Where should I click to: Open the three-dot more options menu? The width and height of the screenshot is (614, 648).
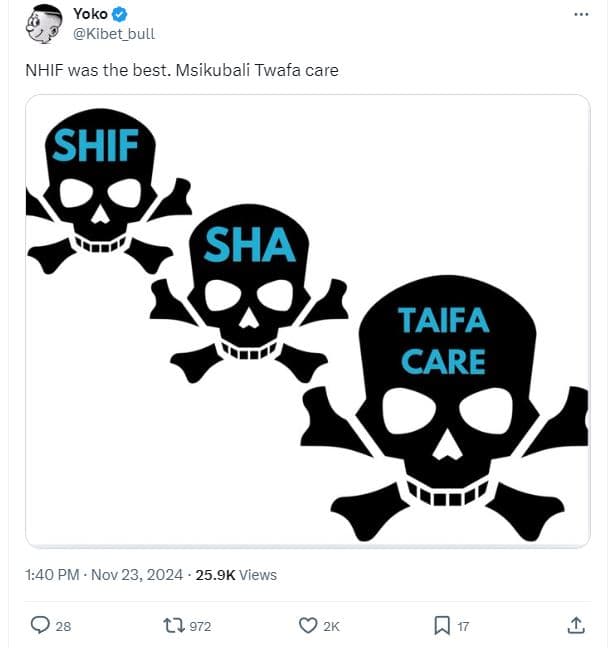[581, 15]
